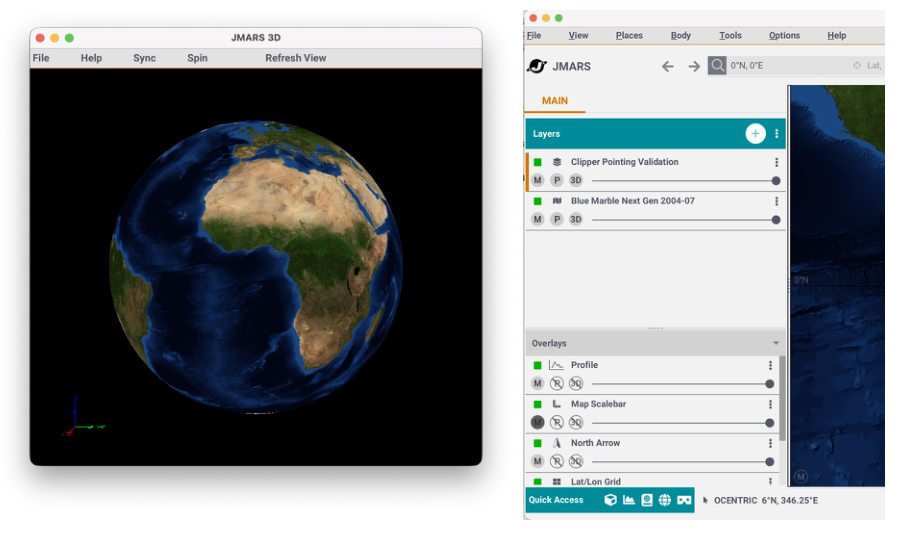Click the Lat/Lon Grid overlay icon
The width and height of the screenshot is (920, 535).
coord(557,482)
